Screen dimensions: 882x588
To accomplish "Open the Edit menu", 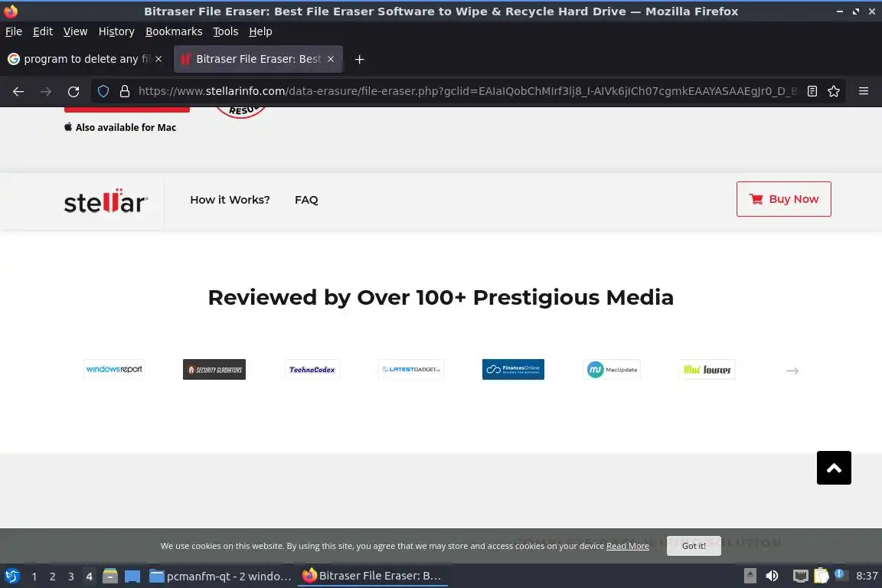I will click(x=43, y=31).
